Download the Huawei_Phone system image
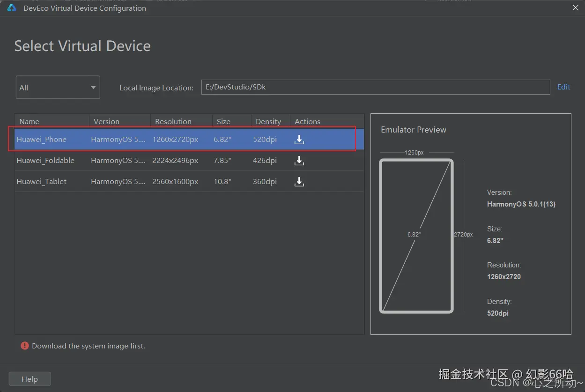 point(299,140)
